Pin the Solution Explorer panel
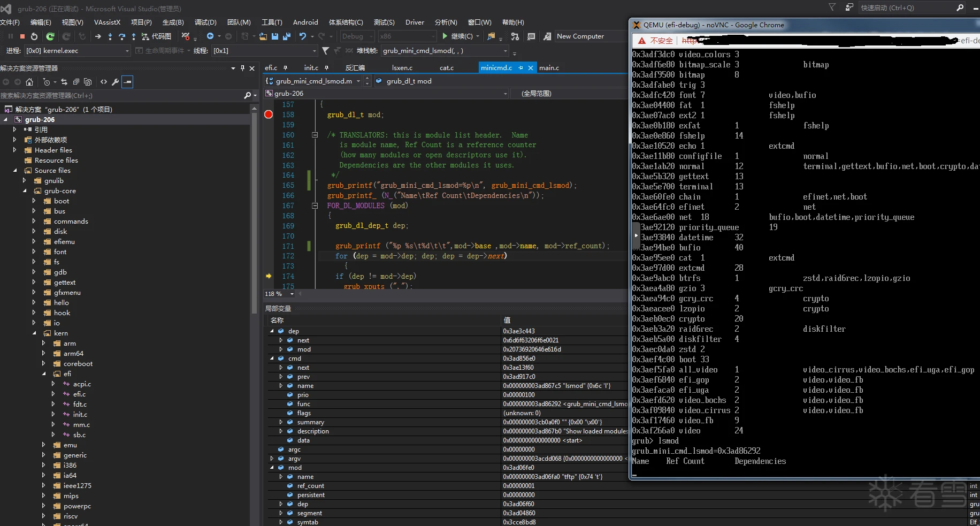The height and width of the screenshot is (526, 980). [242, 68]
